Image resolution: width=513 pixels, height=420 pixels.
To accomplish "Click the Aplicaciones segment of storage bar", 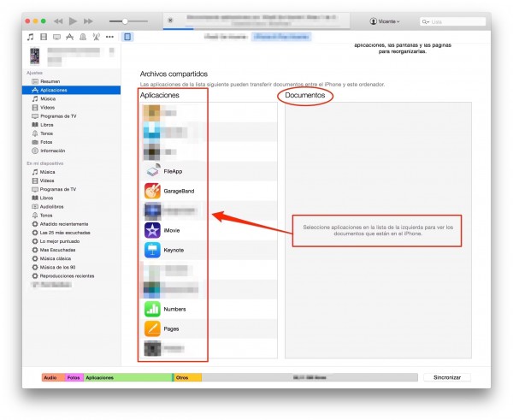I will 128,377.
